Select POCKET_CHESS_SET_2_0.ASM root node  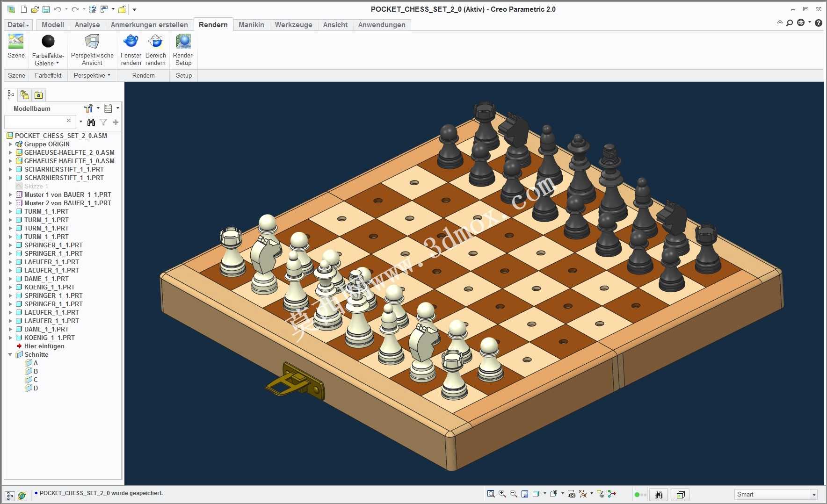click(x=57, y=136)
